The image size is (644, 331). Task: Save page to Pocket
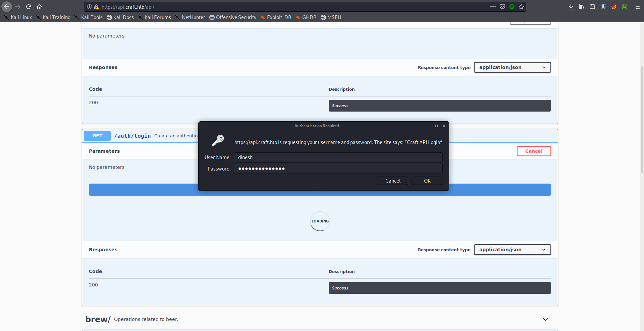[502, 7]
